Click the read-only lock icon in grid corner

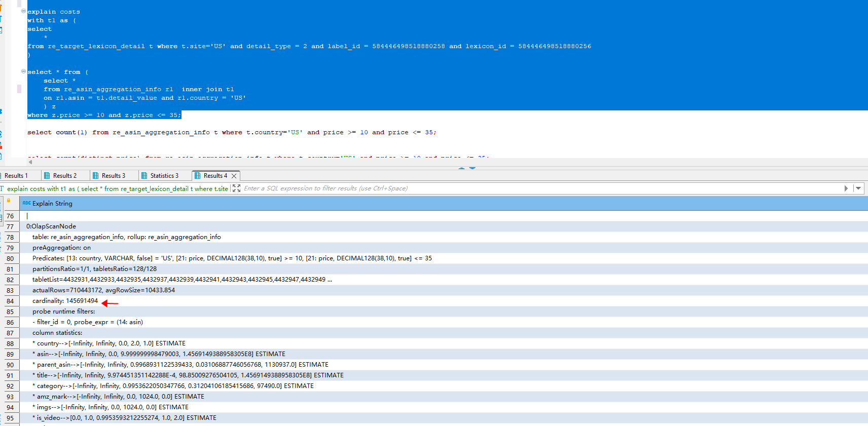[x=9, y=201]
